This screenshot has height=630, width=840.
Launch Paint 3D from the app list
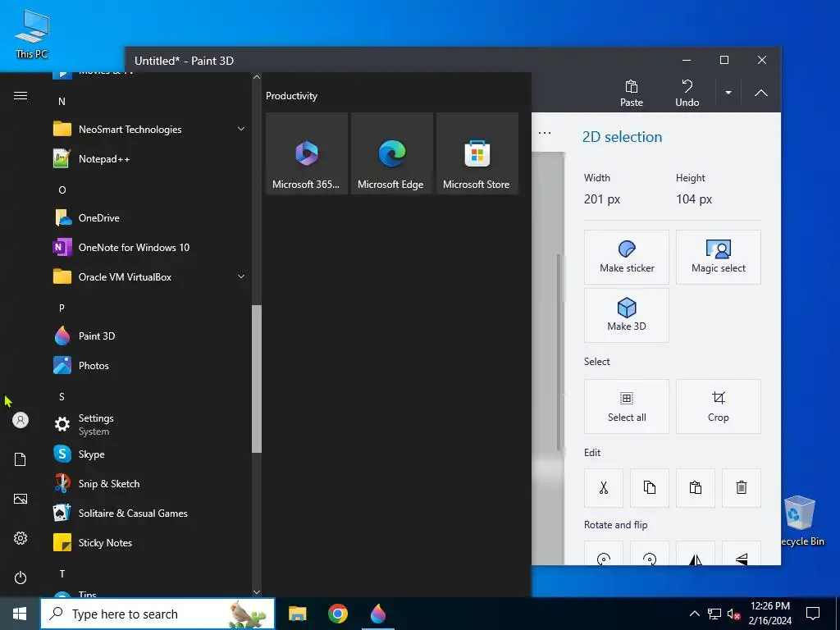150,336
